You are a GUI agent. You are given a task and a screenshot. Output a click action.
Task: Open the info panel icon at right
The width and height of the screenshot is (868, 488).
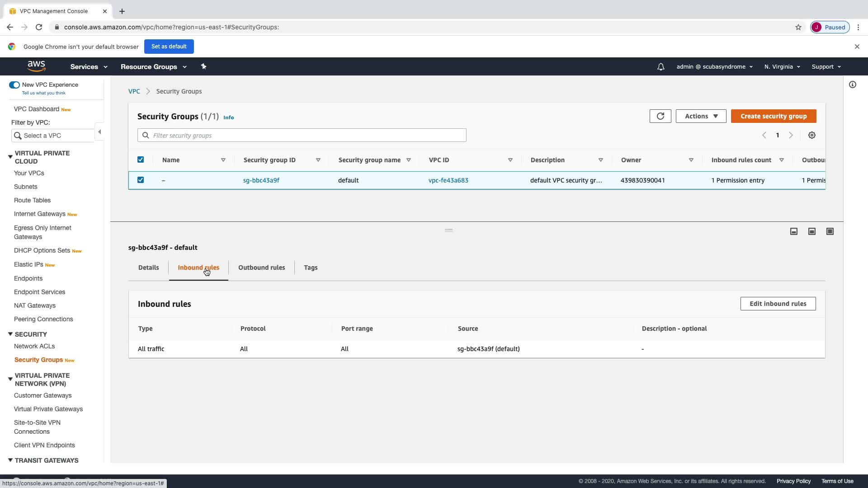click(852, 84)
